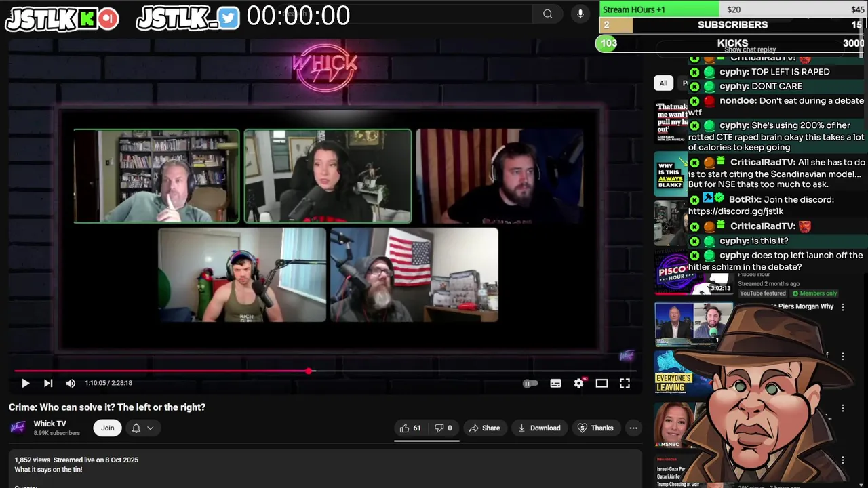Click the YouTube featured label
This screenshot has height=488, width=868.
pos(763,293)
